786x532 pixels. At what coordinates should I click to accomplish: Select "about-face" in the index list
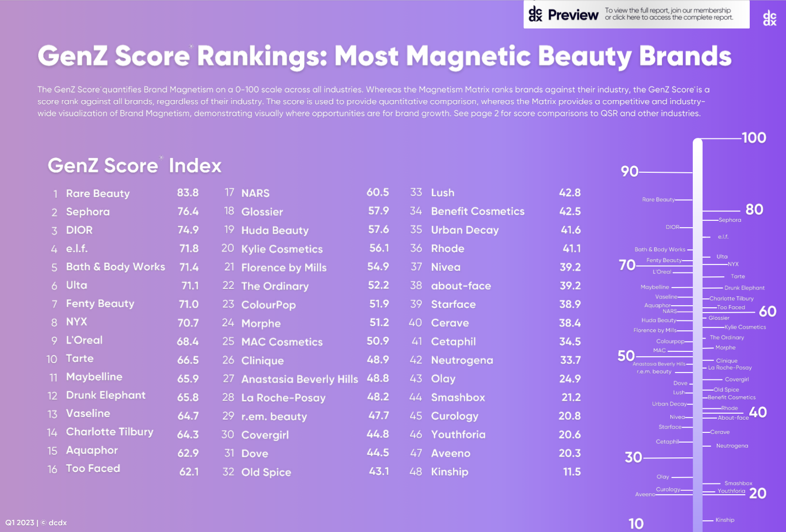click(x=461, y=286)
